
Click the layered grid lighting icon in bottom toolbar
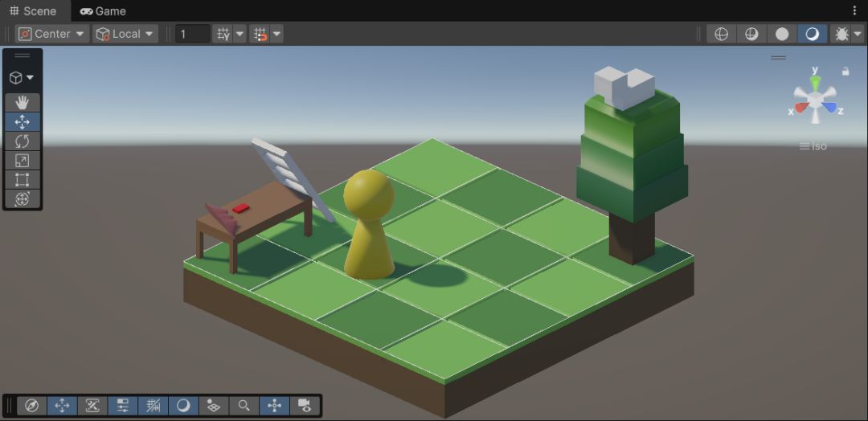214,406
